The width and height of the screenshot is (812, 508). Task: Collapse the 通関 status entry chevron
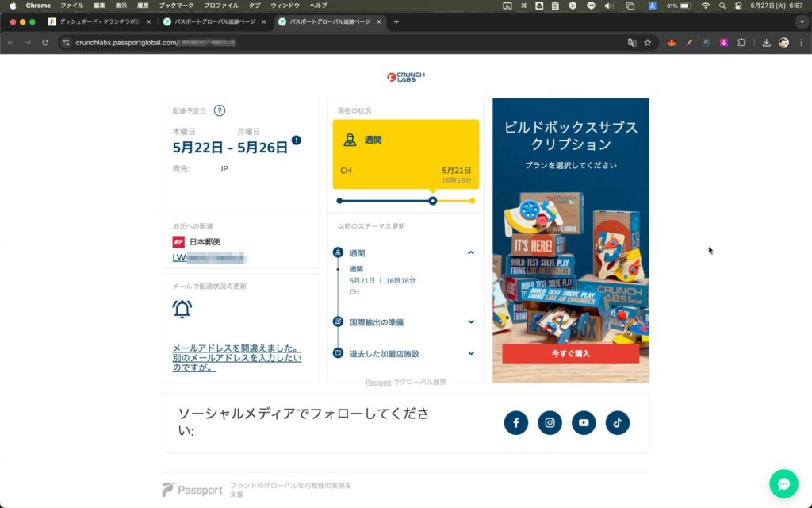(x=471, y=253)
